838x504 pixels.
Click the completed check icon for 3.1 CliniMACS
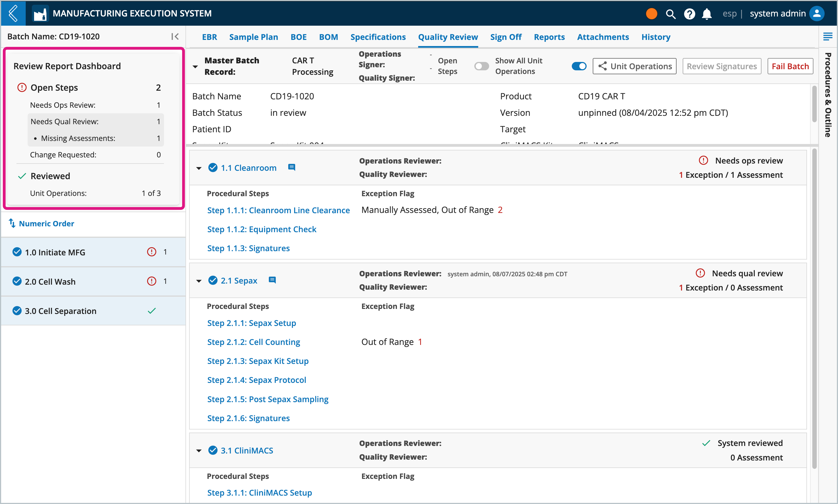tap(213, 450)
